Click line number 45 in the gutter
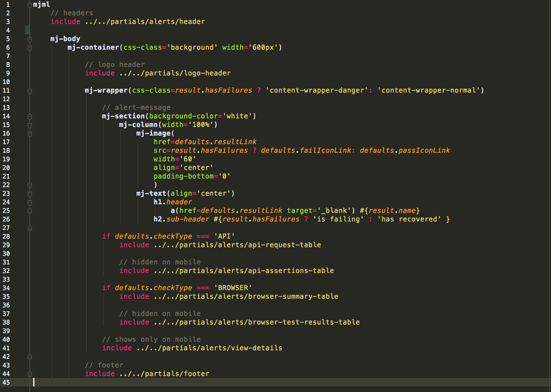Image resolution: width=551 pixels, height=392 pixels. pos(6,382)
